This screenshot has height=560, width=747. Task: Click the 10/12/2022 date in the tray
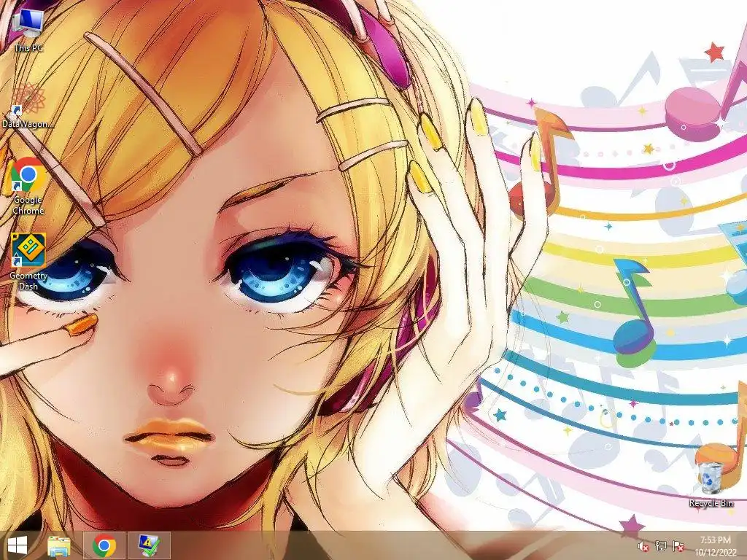pos(715,553)
